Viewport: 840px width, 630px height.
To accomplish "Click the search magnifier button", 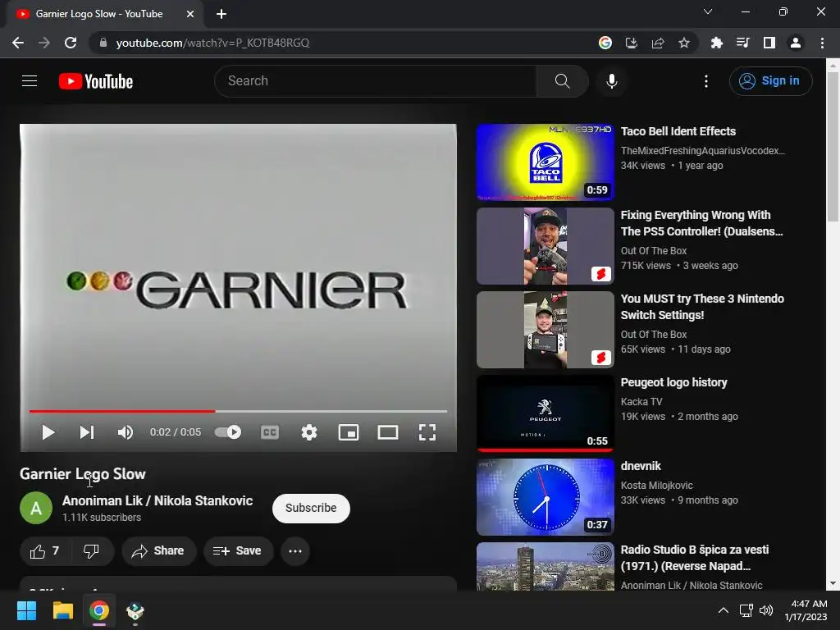I will (562, 81).
